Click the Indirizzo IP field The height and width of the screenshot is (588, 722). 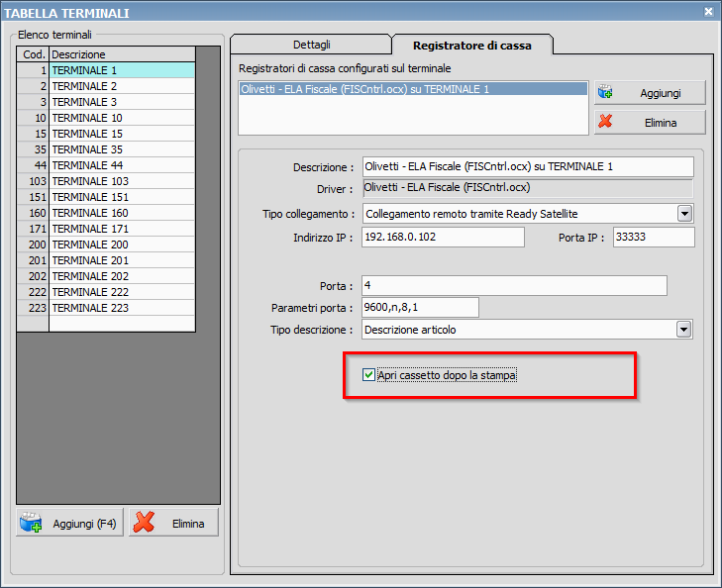(x=443, y=237)
